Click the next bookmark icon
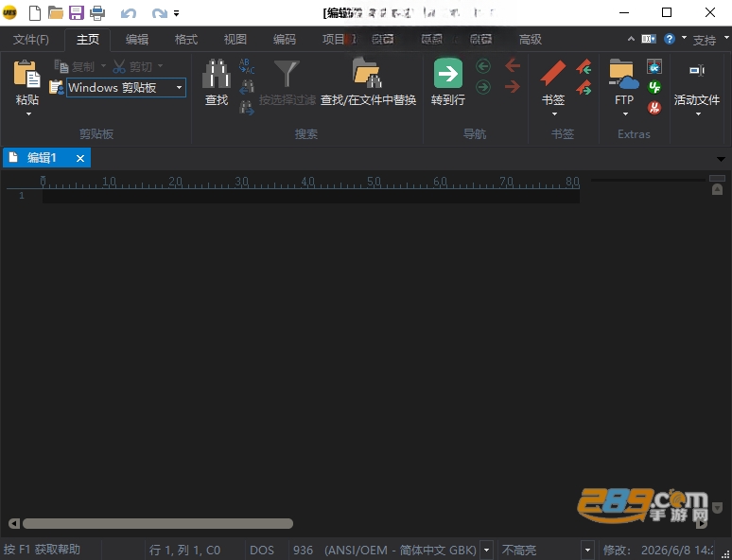 [x=584, y=87]
